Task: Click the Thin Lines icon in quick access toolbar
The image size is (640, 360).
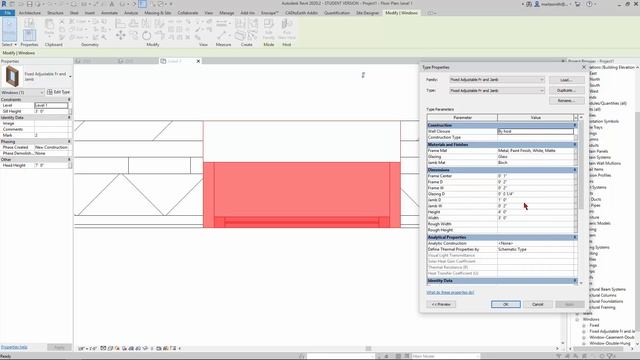Action: (x=142, y=4)
